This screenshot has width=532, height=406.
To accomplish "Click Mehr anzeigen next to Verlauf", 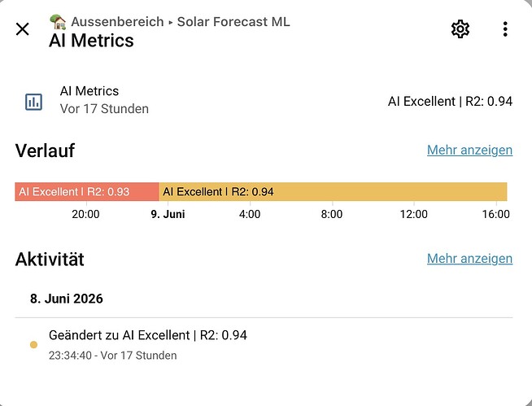I will point(469,150).
